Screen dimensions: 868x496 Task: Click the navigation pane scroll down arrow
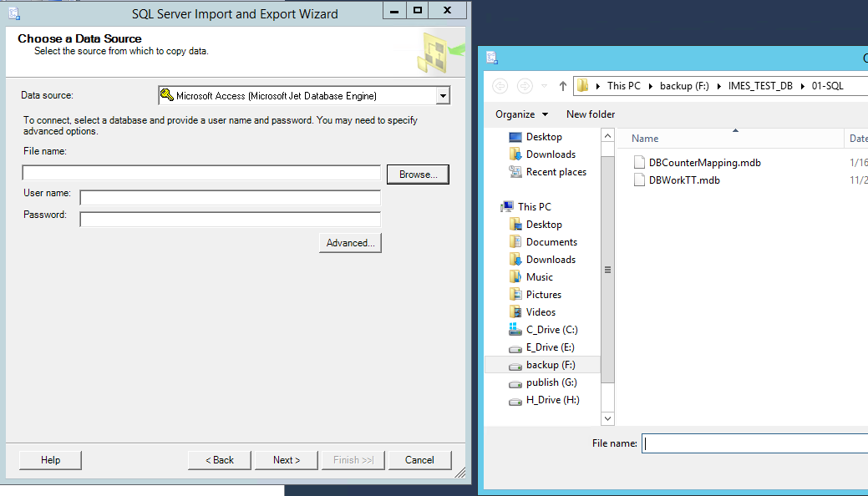point(607,418)
